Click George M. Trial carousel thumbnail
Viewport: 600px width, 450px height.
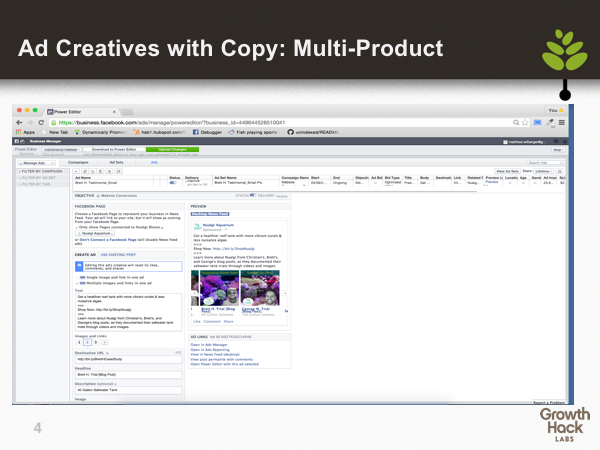point(260,288)
